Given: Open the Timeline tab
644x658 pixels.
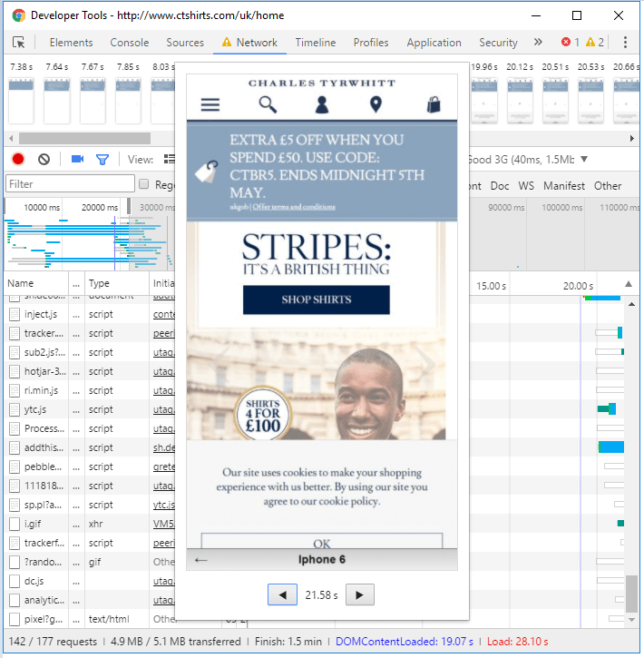Looking at the screenshot, I should 315,43.
